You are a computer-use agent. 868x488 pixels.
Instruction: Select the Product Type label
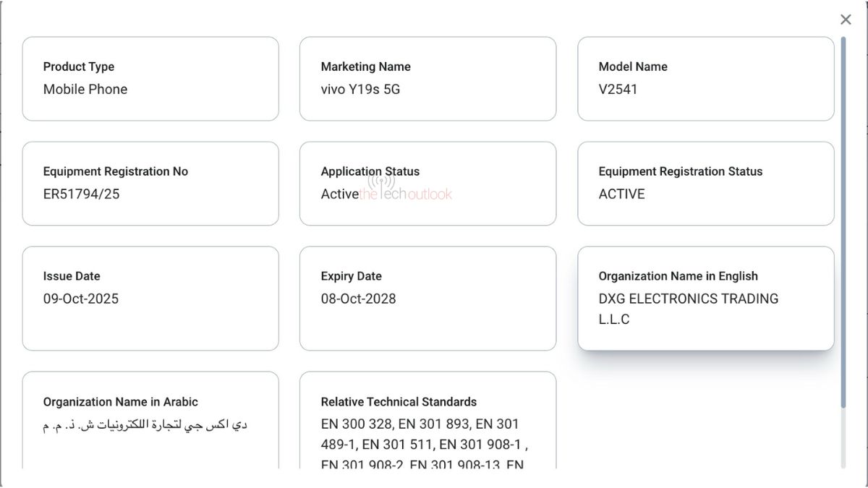pos(79,67)
